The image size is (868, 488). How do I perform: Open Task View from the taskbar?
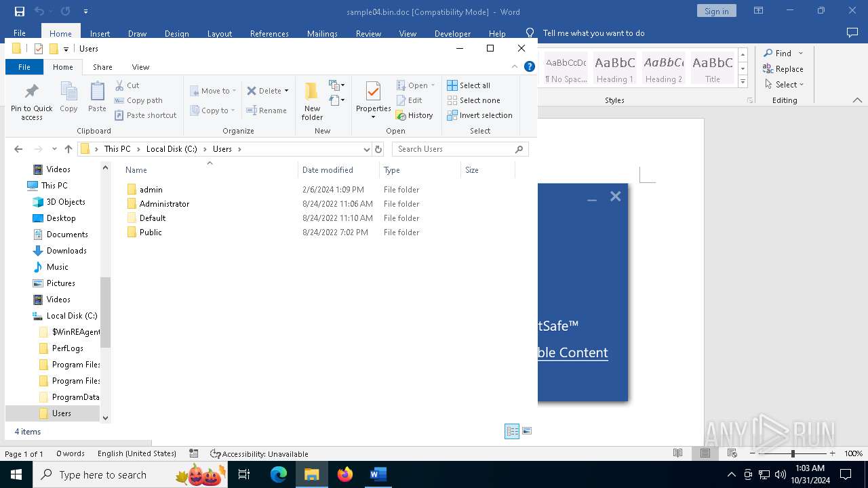click(245, 474)
